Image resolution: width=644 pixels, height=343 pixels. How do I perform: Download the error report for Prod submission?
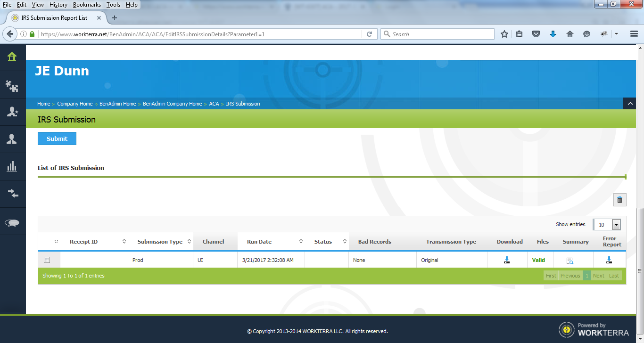609,260
